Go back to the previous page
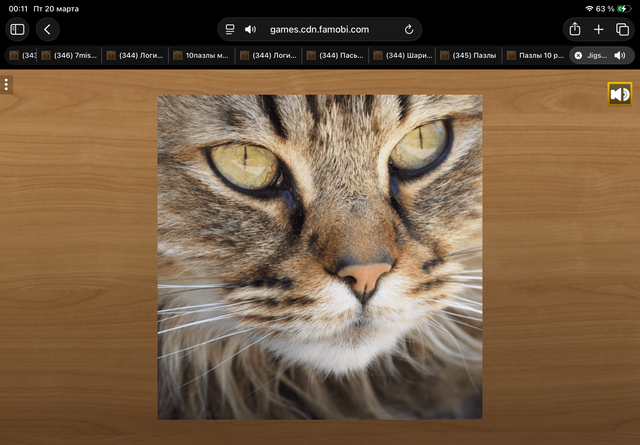 pos(47,30)
